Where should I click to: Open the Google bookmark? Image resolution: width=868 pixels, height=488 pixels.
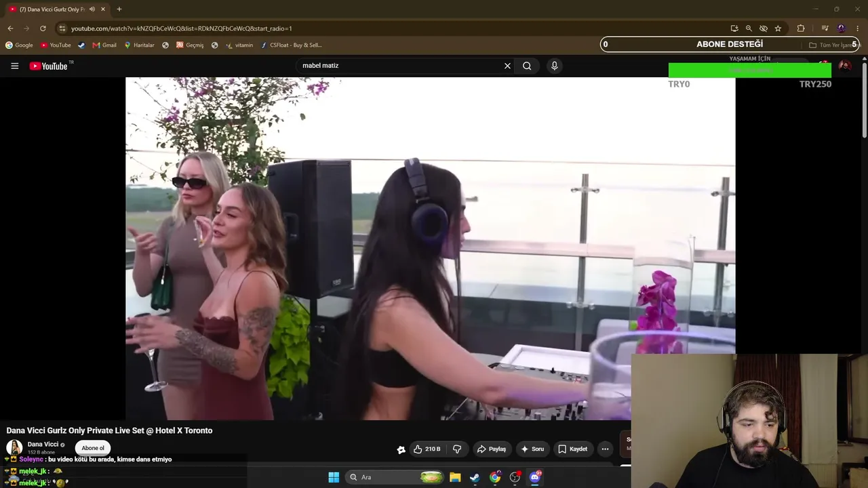[19, 45]
